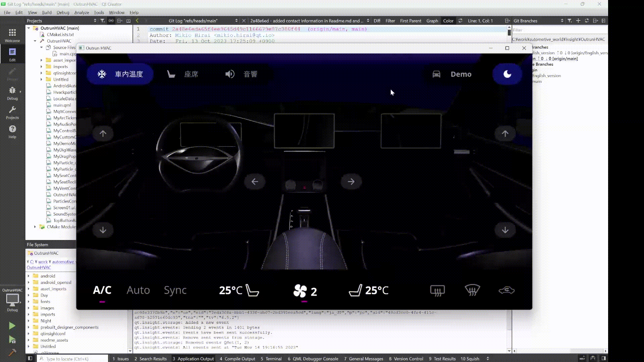
Task: Open Debug mode in the left sidebar
Action: pos(12,93)
